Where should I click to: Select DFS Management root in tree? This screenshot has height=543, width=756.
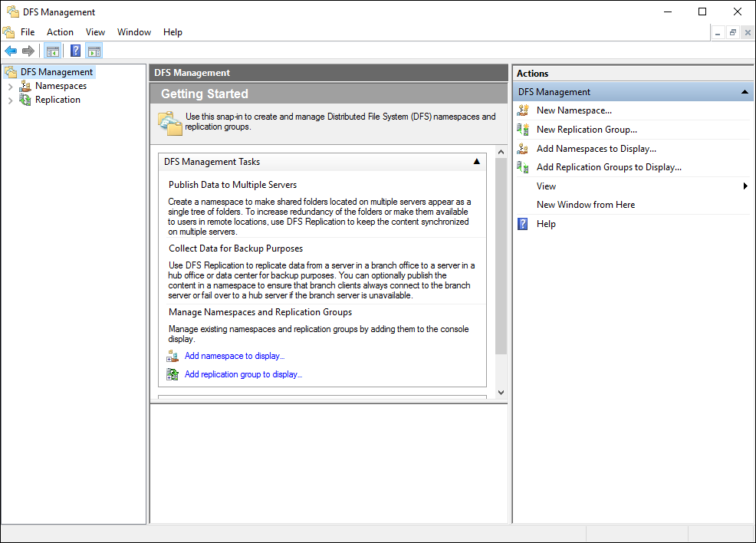pyautogui.click(x=56, y=72)
